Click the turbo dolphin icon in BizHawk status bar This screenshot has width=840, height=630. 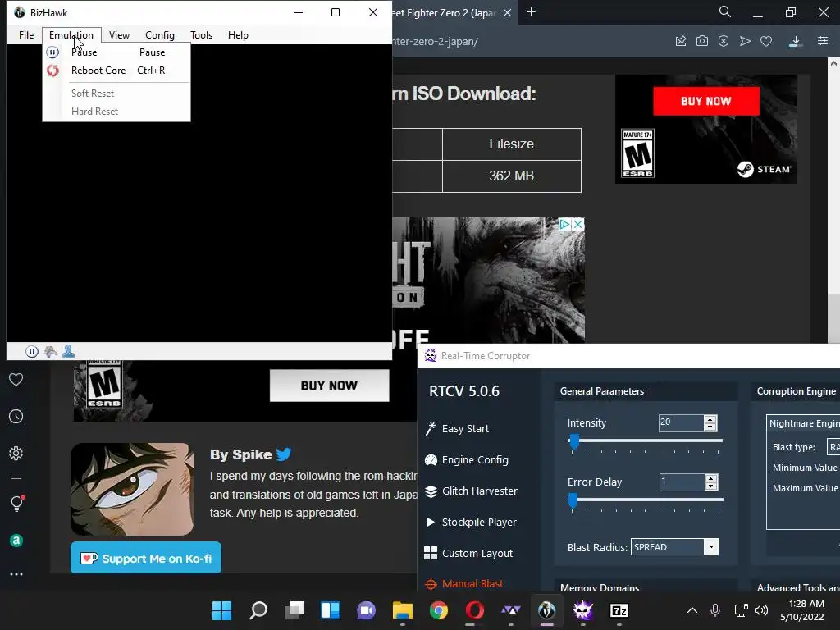[50, 351]
